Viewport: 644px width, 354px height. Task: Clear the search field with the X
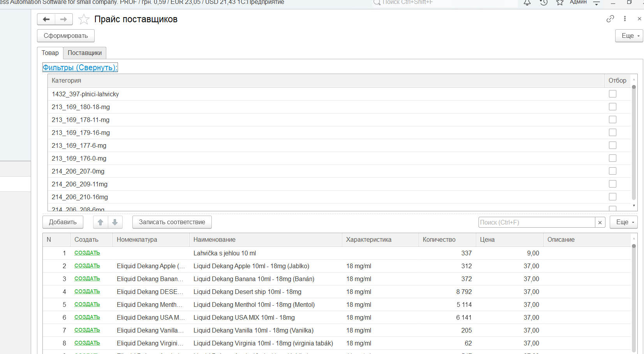(600, 222)
